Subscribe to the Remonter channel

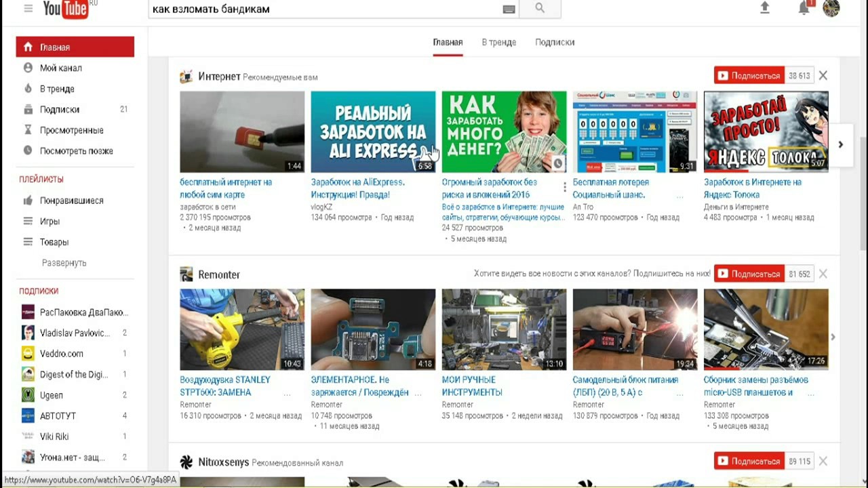(x=749, y=274)
